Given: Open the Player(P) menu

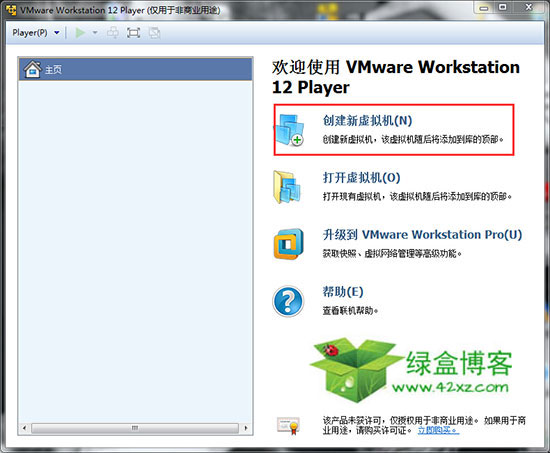Looking at the screenshot, I should pos(30,33).
